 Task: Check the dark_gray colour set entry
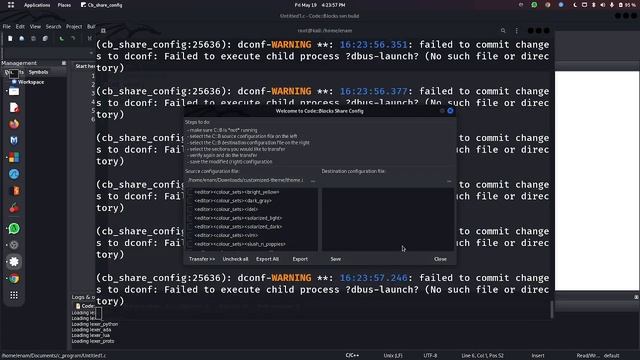[x=190, y=201]
